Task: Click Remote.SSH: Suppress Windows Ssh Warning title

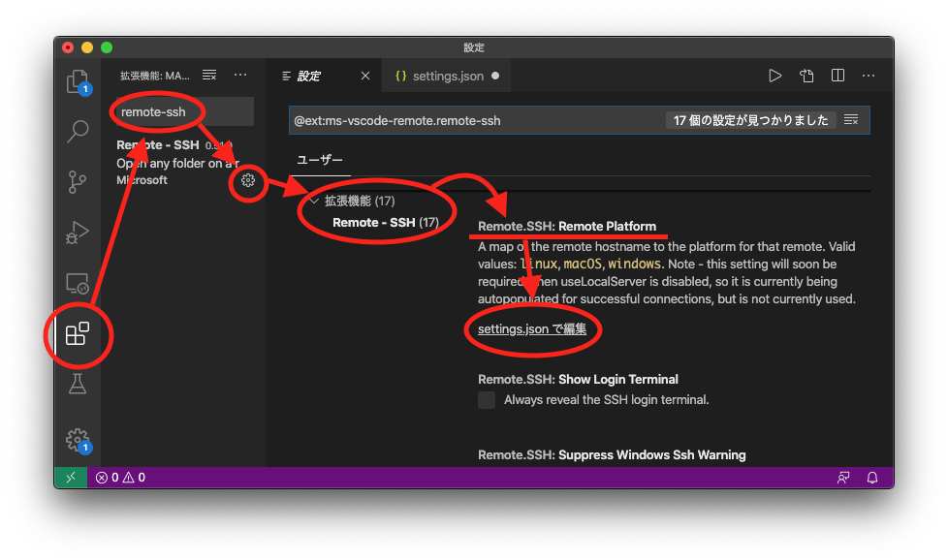Action: click(x=612, y=455)
